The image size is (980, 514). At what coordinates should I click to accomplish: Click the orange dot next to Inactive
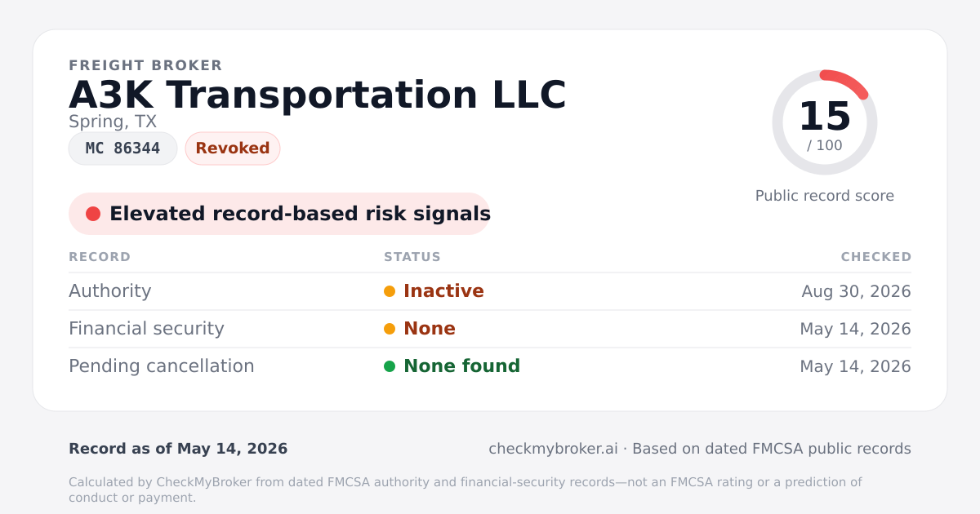click(x=390, y=291)
